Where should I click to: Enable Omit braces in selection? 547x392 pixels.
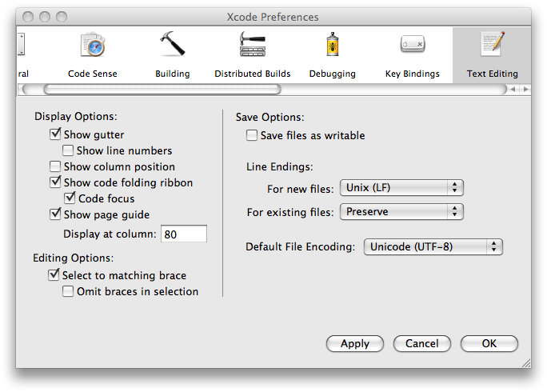(x=68, y=291)
